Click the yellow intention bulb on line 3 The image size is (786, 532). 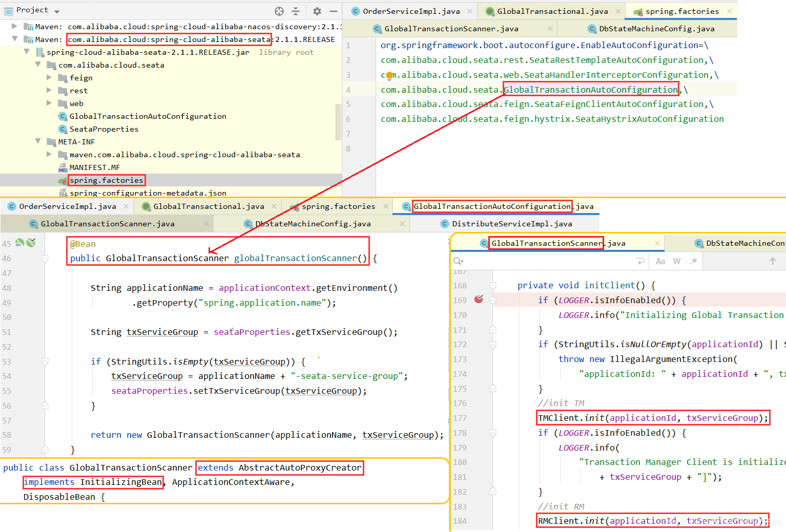point(389,76)
